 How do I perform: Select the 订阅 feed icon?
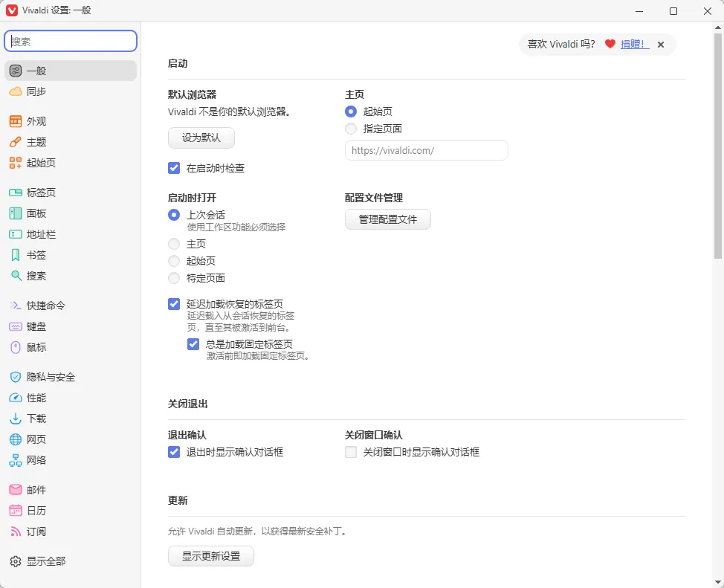[16, 532]
